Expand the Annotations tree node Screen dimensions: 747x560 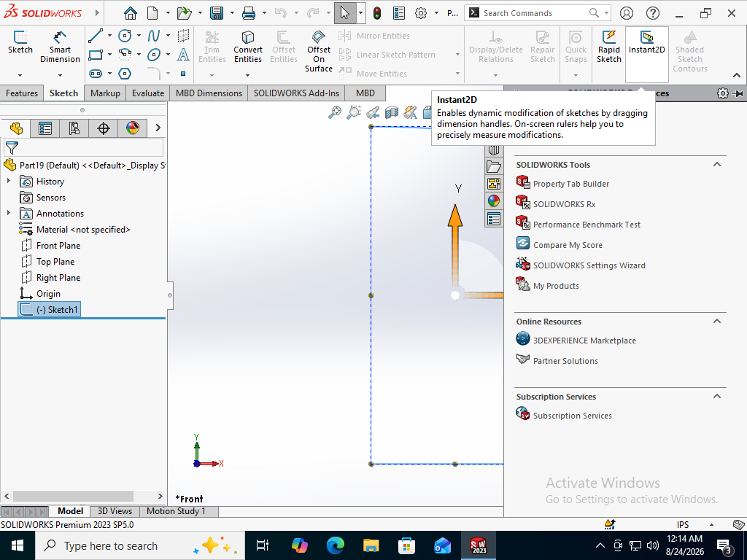9,213
